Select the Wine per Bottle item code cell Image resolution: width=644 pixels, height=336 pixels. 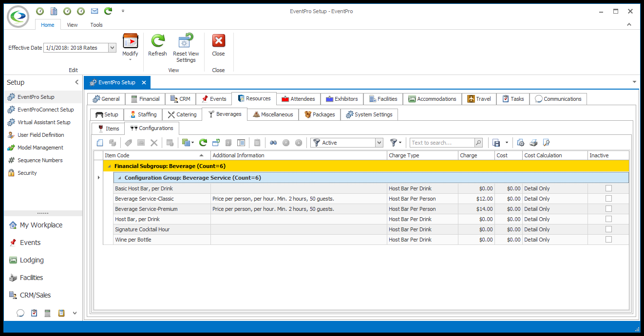pyautogui.click(x=162, y=240)
